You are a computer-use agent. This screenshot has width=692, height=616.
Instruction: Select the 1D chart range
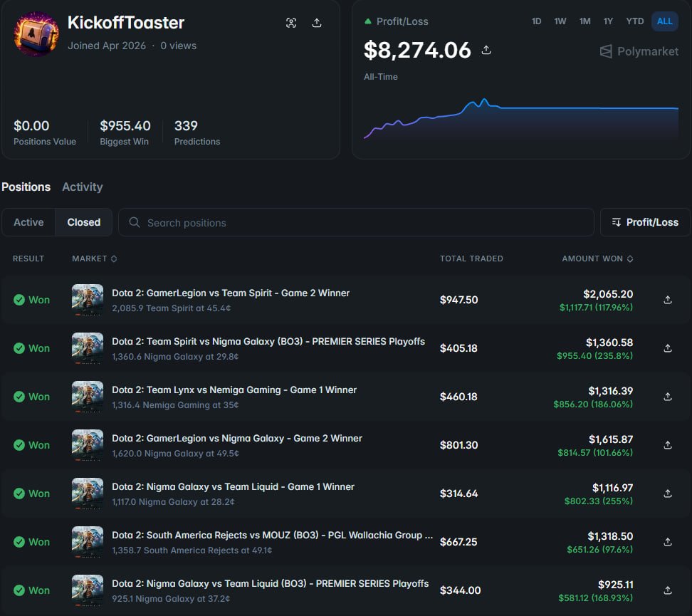tap(536, 21)
